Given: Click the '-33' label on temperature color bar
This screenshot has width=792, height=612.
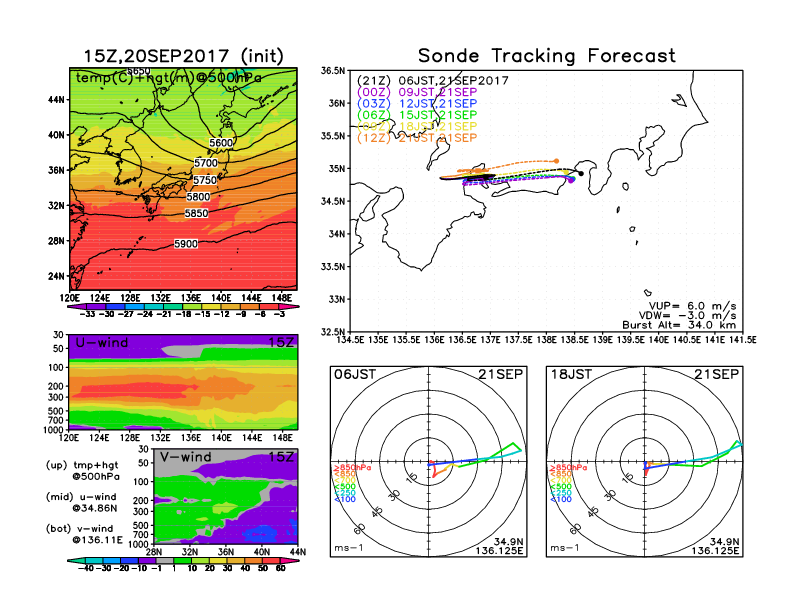Looking at the screenshot, I should click(x=88, y=314).
